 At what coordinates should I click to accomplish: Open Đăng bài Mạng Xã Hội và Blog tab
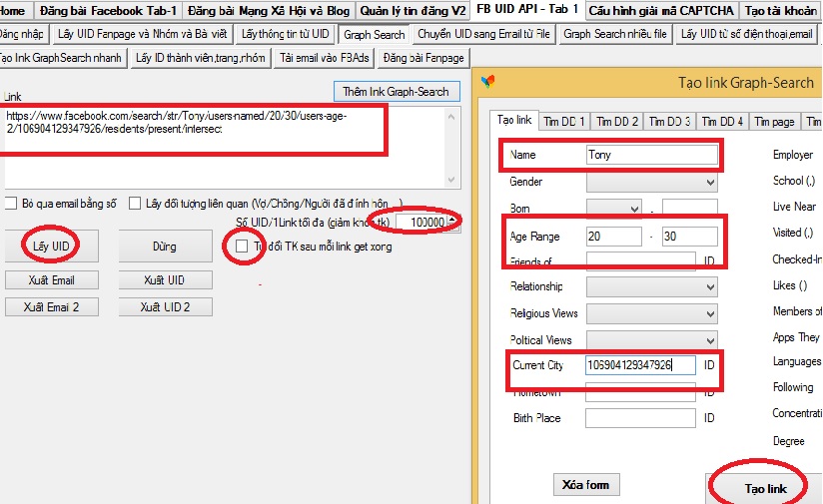pos(269,11)
